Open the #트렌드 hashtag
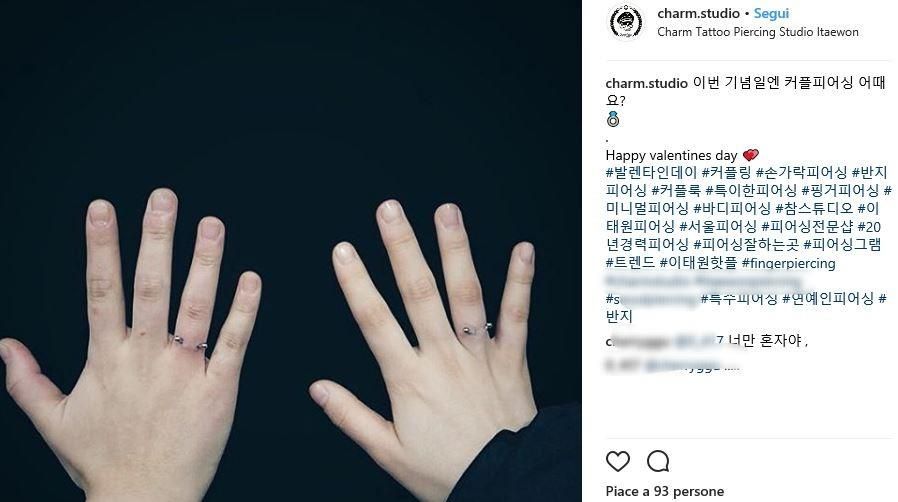898x502 pixels. coord(631,263)
